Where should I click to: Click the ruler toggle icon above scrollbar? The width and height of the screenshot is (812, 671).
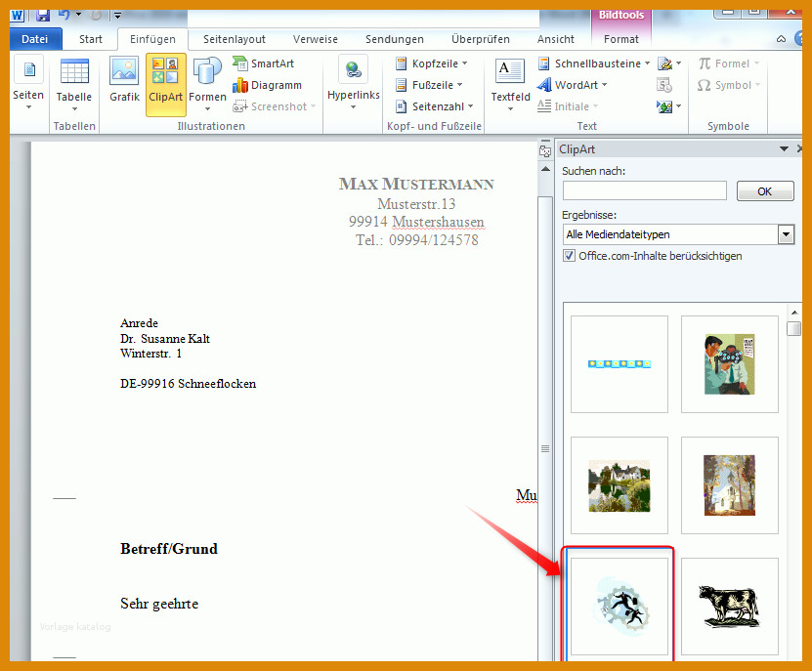pos(545,150)
